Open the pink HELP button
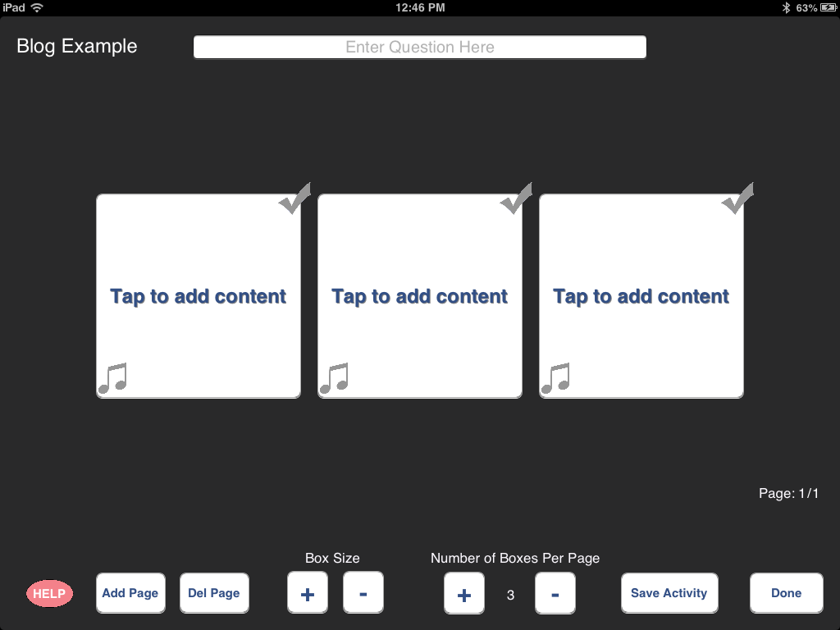840x630 pixels. pyautogui.click(x=49, y=594)
